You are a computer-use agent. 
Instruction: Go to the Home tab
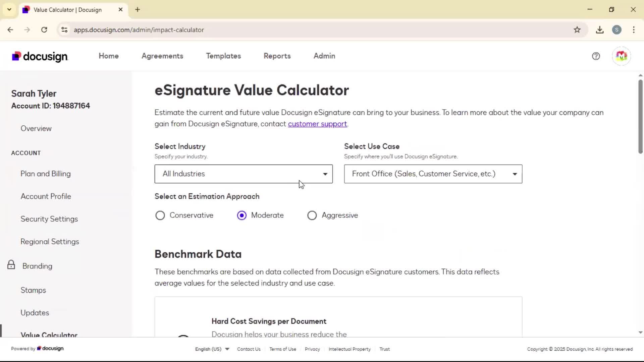[x=109, y=56]
